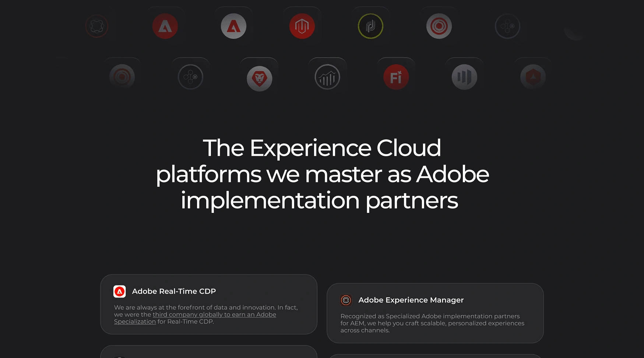Click the Adobe Analytics bar chart icon
The image size is (644, 358).
coord(327,77)
